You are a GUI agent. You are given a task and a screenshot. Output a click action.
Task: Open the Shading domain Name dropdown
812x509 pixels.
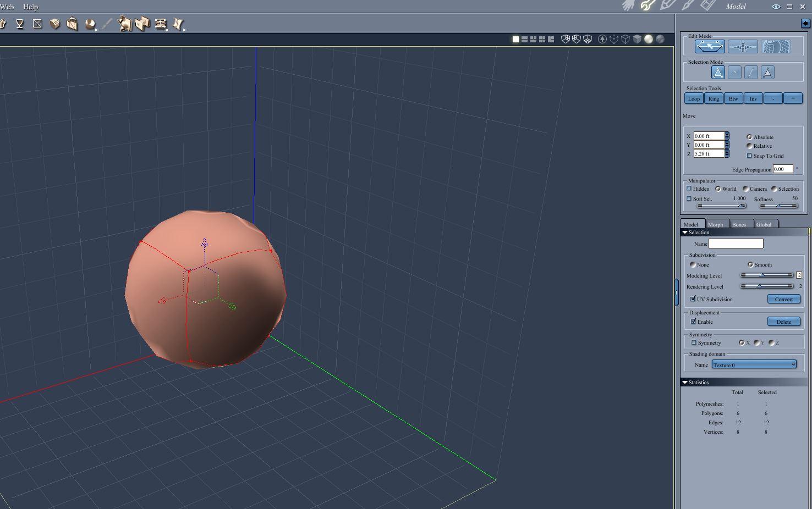tap(754, 364)
